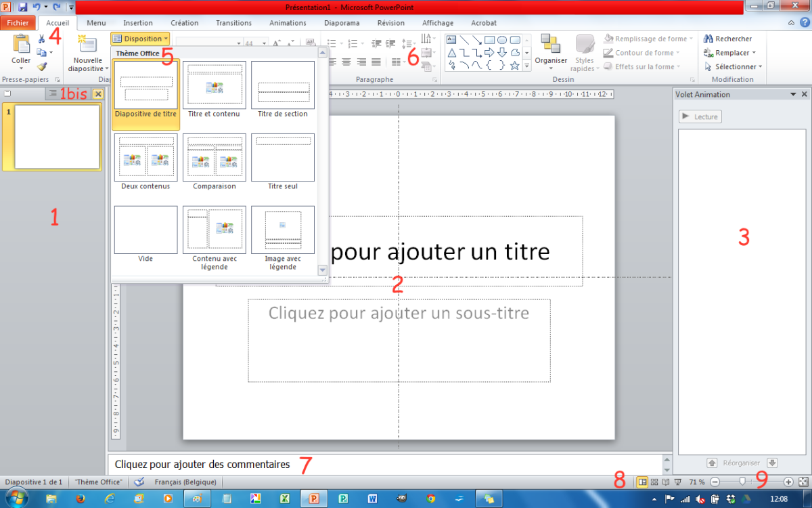
Task: Click the Coller clipboard icon
Action: point(21,45)
